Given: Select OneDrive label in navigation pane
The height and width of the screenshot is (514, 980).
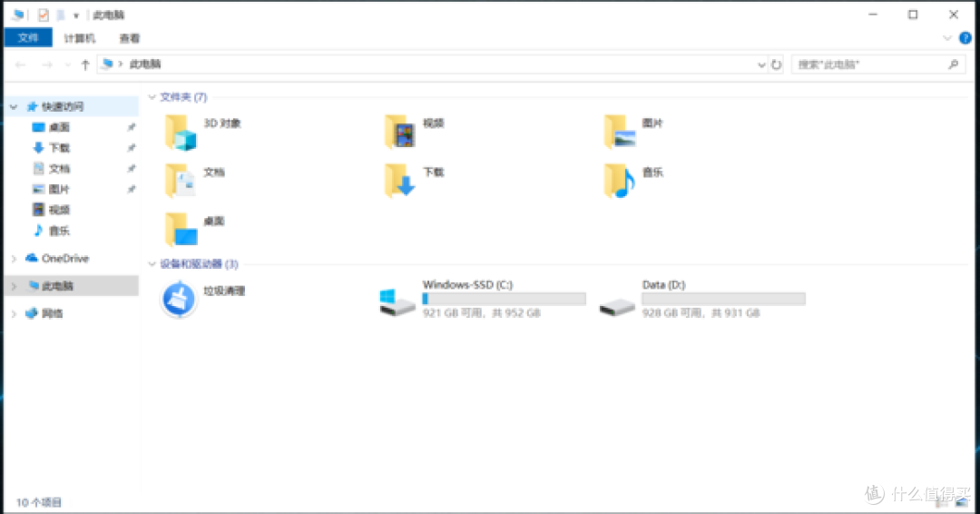Looking at the screenshot, I should point(65,258).
